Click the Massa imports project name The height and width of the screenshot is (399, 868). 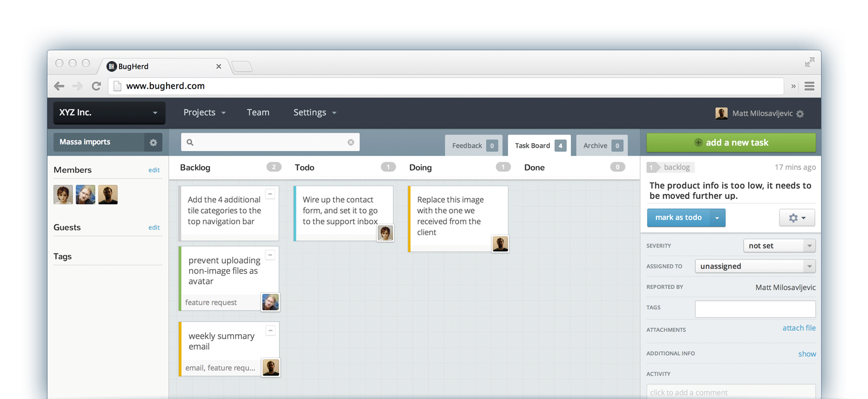[85, 142]
